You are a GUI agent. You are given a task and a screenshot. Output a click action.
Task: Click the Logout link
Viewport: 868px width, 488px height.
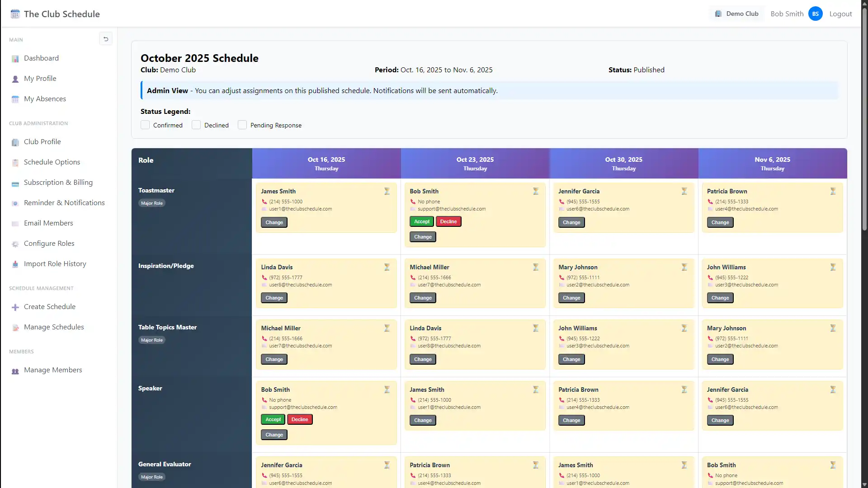pos(840,14)
